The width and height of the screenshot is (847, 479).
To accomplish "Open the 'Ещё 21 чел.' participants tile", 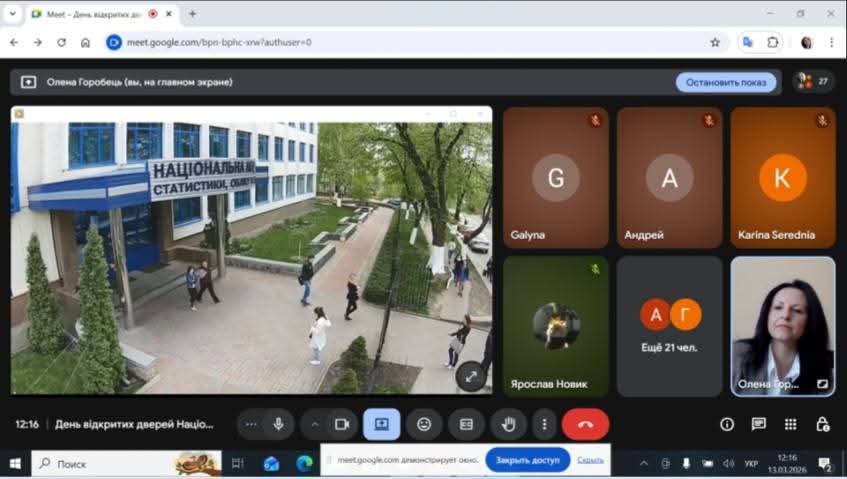I will pyautogui.click(x=669, y=326).
